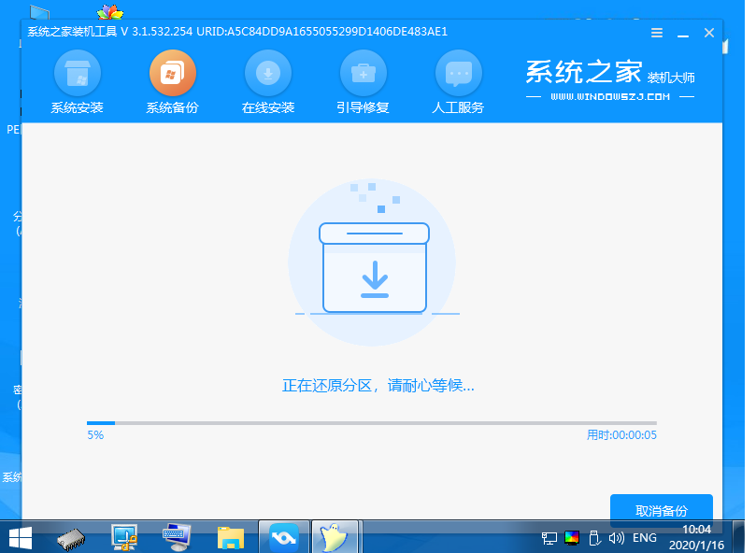
Task: Open the monitor network taskbar icon
Action: click(x=124, y=537)
